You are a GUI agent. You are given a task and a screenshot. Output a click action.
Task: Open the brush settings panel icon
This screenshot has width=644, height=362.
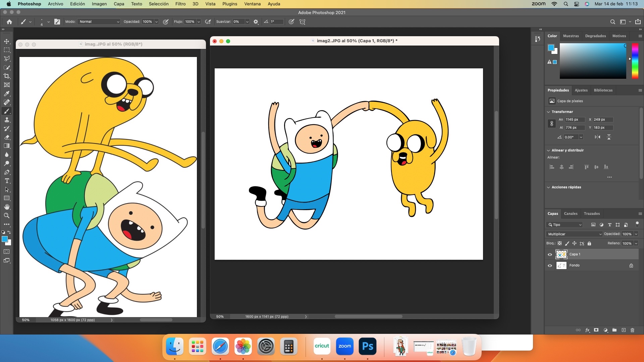[x=57, y=22]
